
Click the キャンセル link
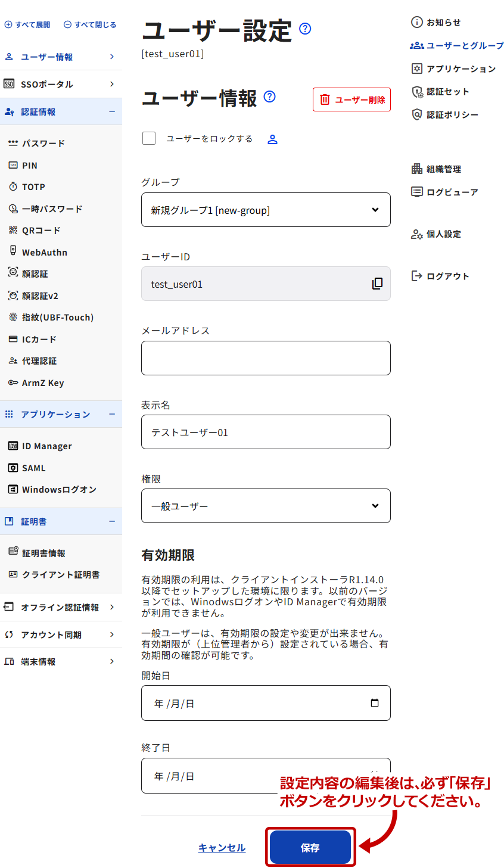tap(222, 848)
